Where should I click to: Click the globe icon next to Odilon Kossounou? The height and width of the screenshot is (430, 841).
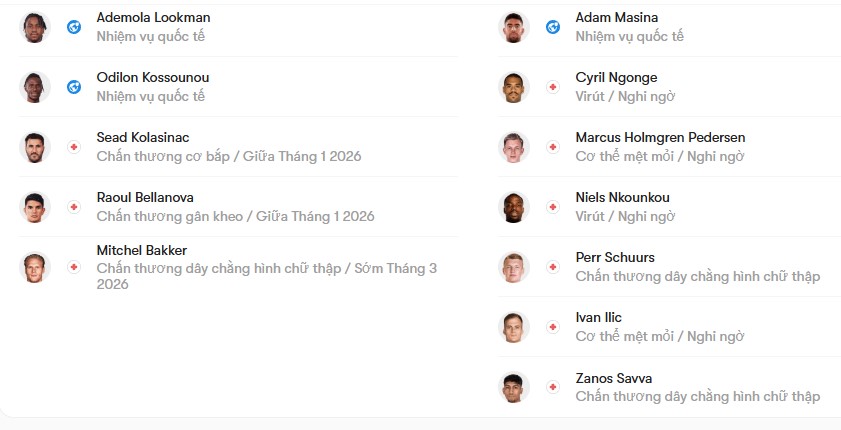[x=74, y=87]
